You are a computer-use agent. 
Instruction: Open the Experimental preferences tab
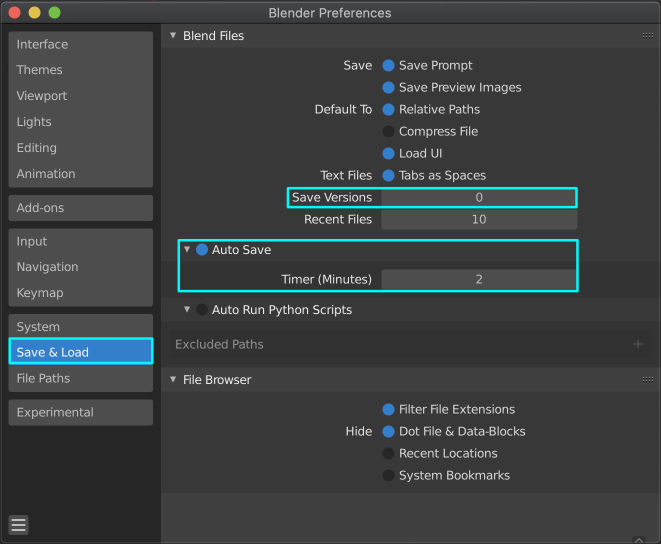click(x=81, y=412)
